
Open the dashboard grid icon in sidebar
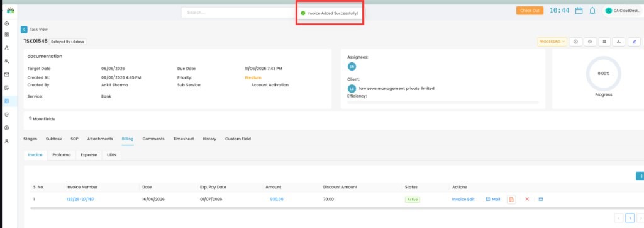point(6,35)
